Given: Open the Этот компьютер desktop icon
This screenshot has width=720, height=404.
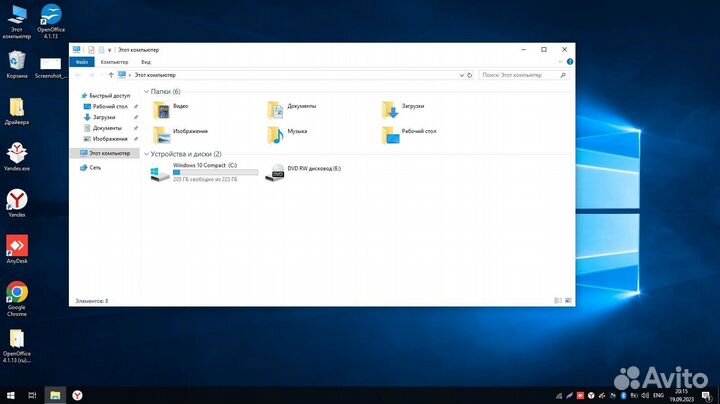Looking at the screenshot, I should [17, 22].
